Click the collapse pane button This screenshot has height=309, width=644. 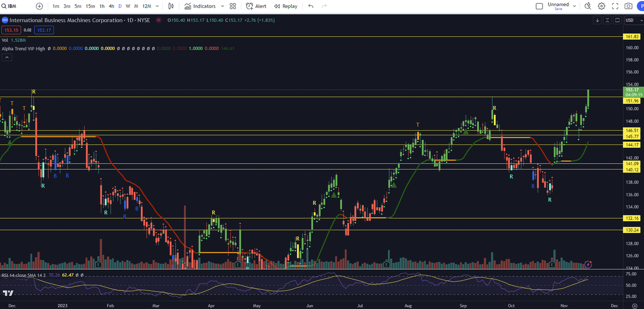click(x=608, y=20)
